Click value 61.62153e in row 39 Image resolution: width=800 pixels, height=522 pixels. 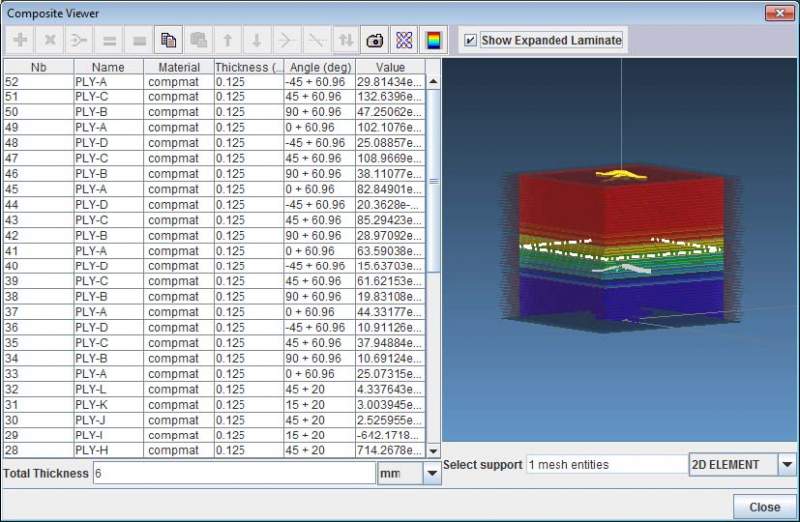pyautogui.click(x=389, y=281)
